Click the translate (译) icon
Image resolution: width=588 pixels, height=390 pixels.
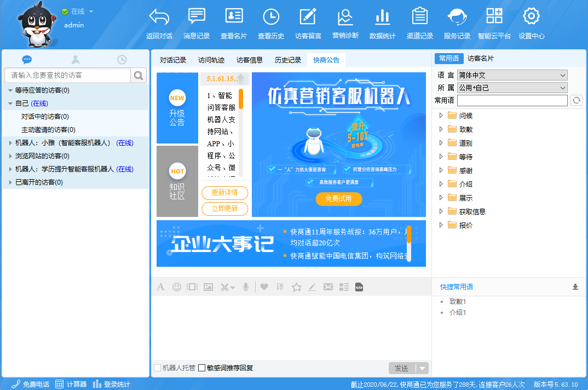tap(280, 286)
